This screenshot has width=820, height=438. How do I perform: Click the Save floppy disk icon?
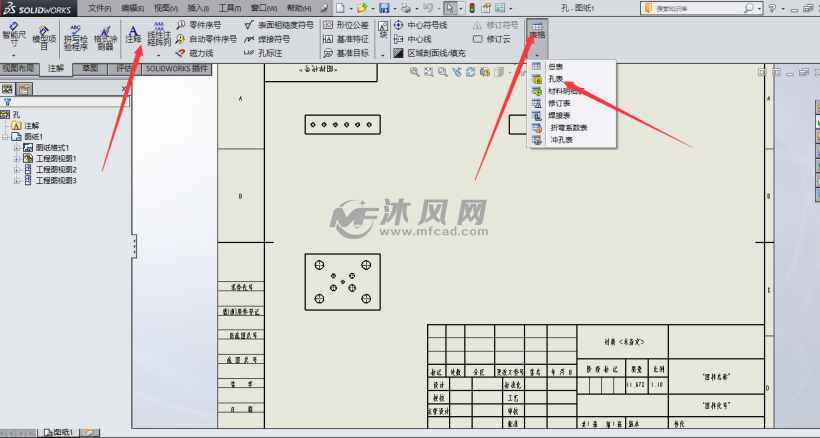[384, 8]
